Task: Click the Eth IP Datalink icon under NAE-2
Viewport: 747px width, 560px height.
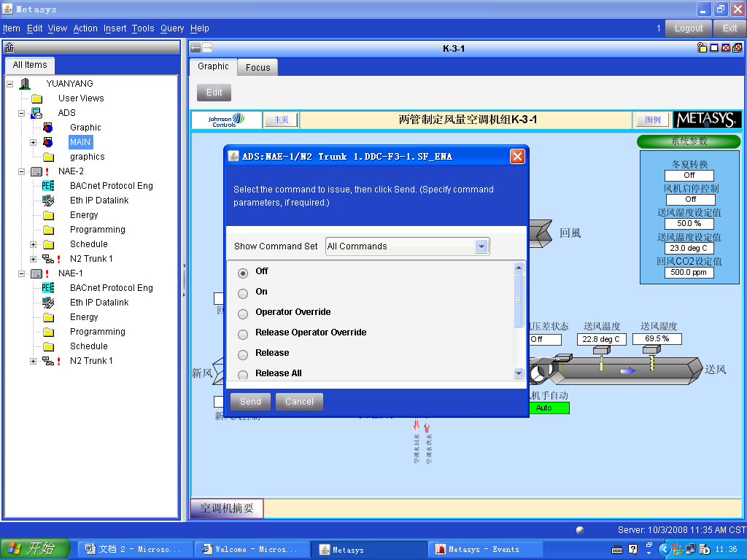Action: click(48, 201)
